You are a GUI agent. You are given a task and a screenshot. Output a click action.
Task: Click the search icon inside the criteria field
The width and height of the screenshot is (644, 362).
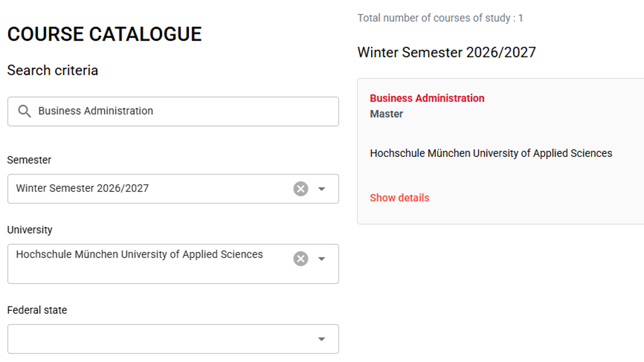click(x=24, y=111)
